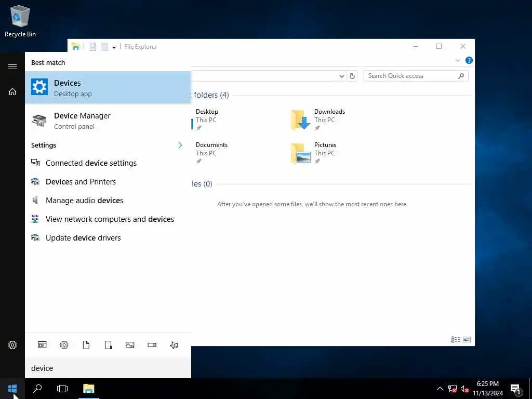Screen dimensions: 532x399
Task: Select the Pictures folder in File Explorer
Action: pyautogui.click(x=314, y=153)
